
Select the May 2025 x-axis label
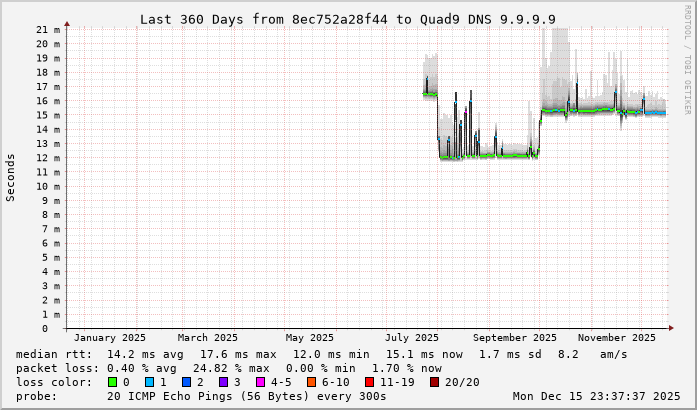coord(309,338)
